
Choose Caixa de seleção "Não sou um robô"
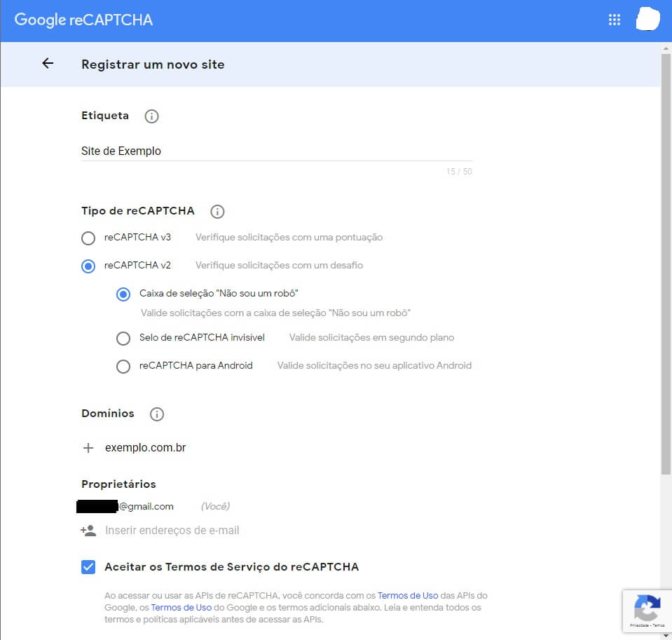coord(123,294)
